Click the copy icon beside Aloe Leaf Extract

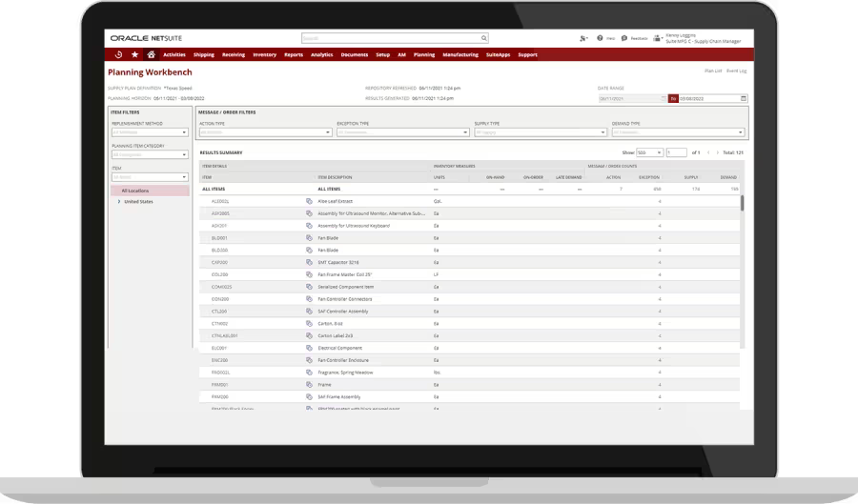tap(309, 202)
